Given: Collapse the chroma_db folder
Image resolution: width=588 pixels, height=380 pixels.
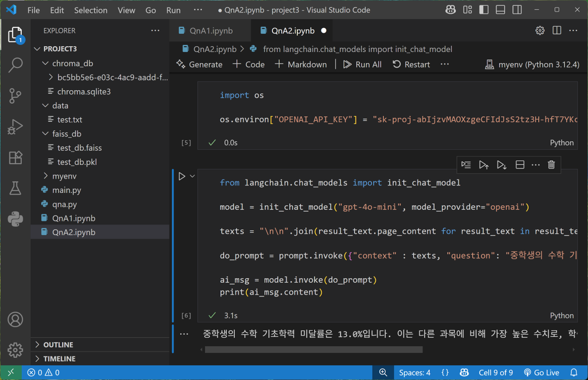Looking at the screenshot, I should (100, 63).
